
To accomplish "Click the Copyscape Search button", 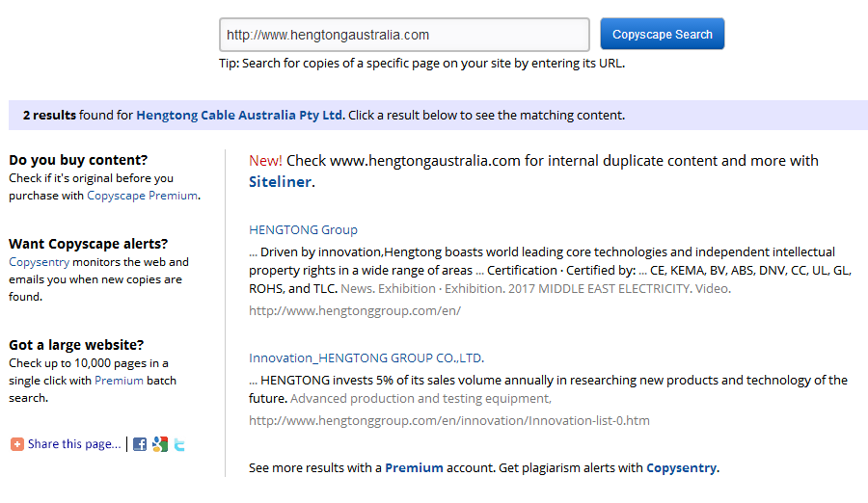I will [x=662, y=34].
